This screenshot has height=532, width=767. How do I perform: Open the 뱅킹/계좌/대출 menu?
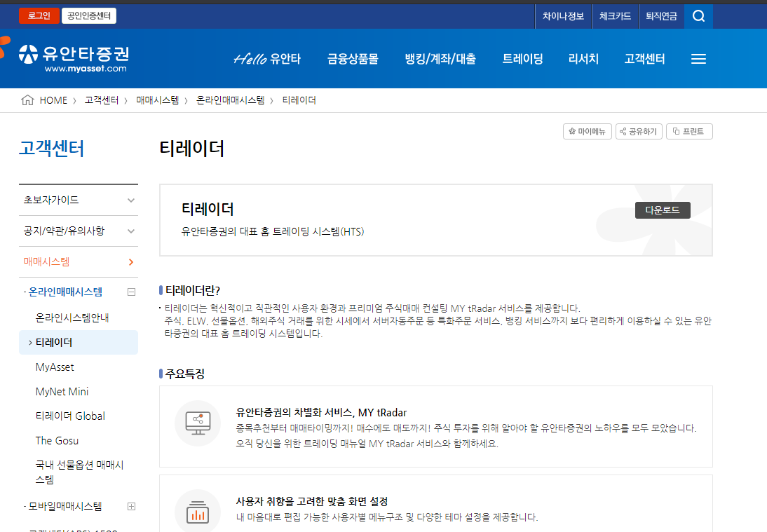[440, 59]
